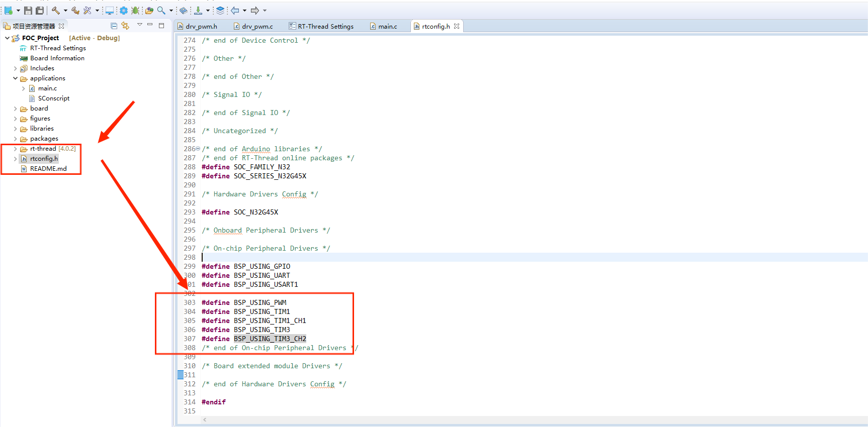Build the project with hammer icon
The image size is (868, 427).
(56, 10)
